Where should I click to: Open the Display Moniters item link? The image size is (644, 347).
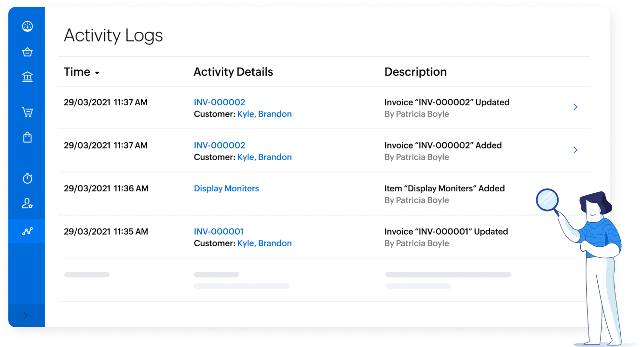[226, 188]
